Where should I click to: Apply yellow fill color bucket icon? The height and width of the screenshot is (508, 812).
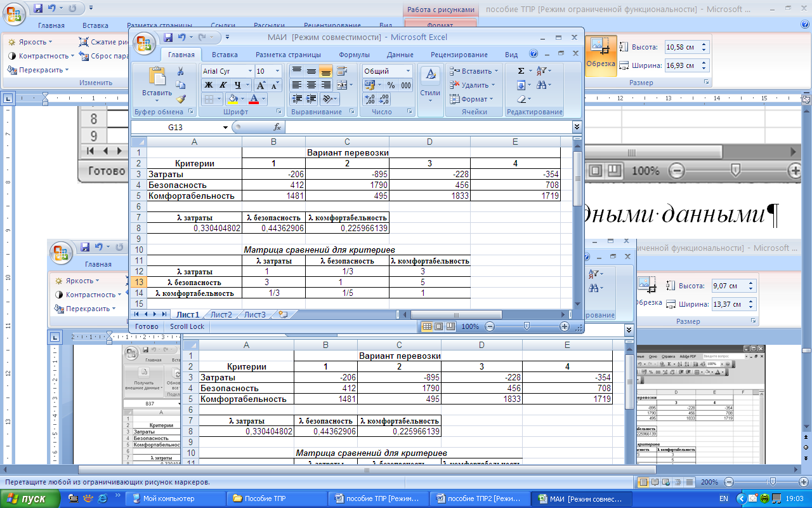pyautogui.click(x=233, y=99)
